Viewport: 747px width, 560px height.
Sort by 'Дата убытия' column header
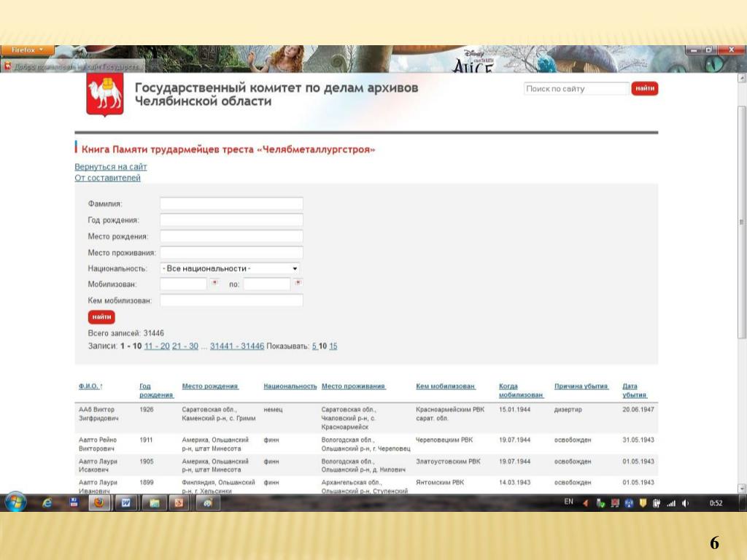(635, 391)
